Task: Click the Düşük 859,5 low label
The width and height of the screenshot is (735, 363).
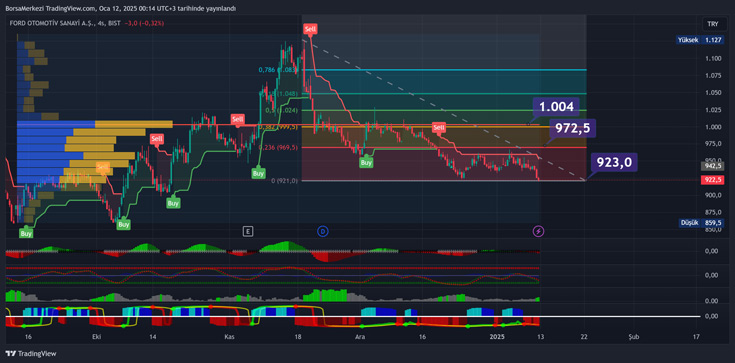Action: point(701,223)
